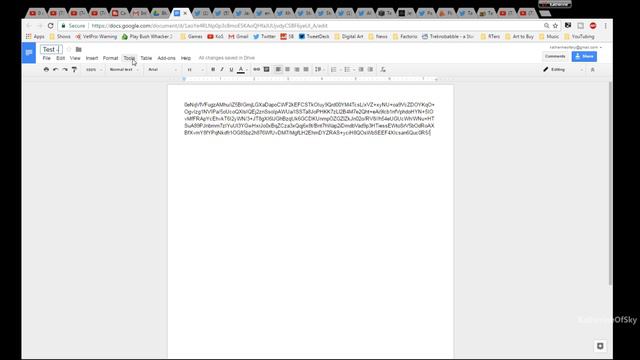Open the line spacing dropdown
The image size is (640, 360).
click(319, 70)
